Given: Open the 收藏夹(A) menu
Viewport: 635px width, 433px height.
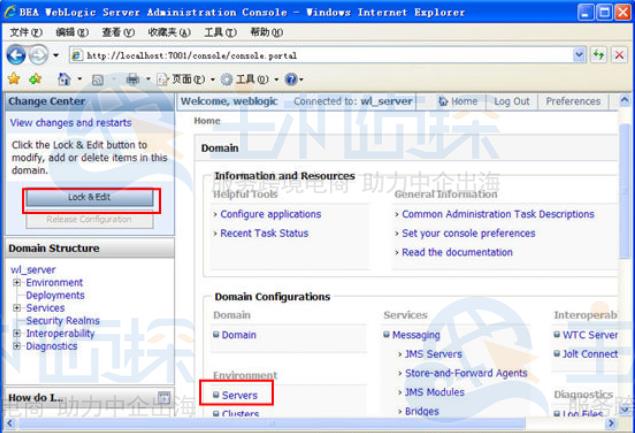Looking at the screenshot, I should tap(169, 32).
